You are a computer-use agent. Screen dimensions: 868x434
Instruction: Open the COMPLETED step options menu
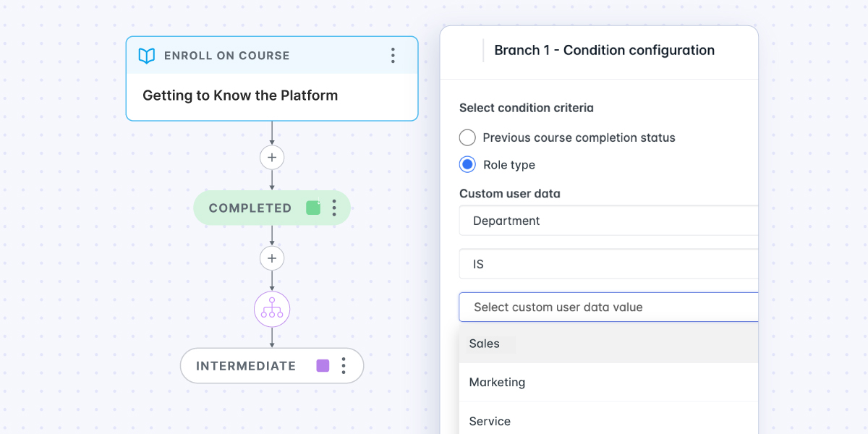pyautogui.click(x=334, y=208)
